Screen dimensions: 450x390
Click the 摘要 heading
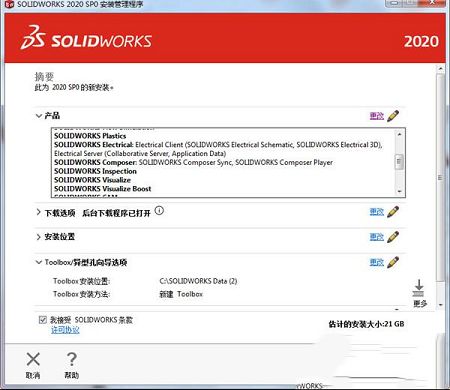tap(44, 77)
